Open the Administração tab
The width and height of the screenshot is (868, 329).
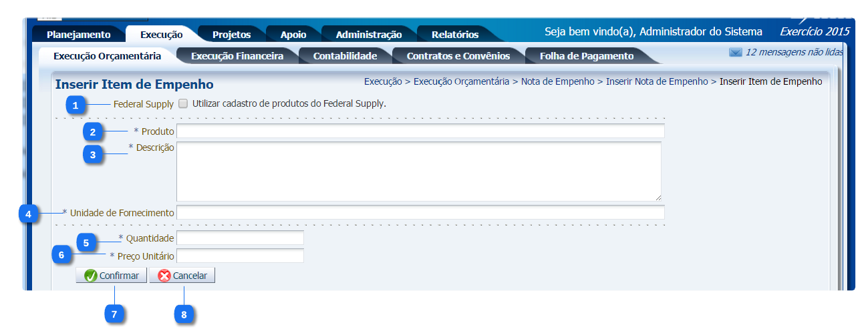(368, 35)
